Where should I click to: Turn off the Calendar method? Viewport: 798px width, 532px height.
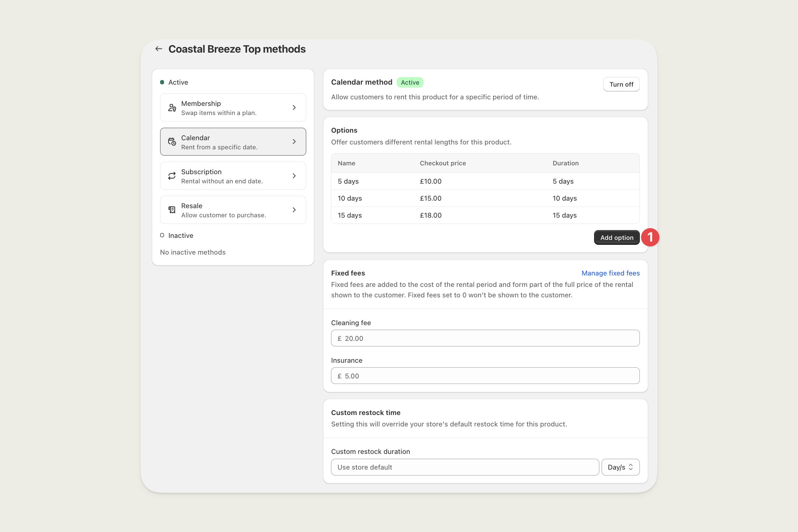[621, 84]
